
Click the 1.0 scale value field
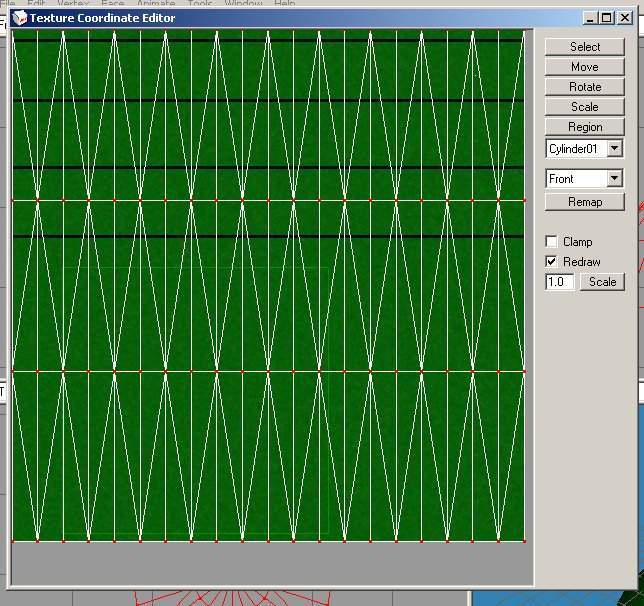point(559,282)
